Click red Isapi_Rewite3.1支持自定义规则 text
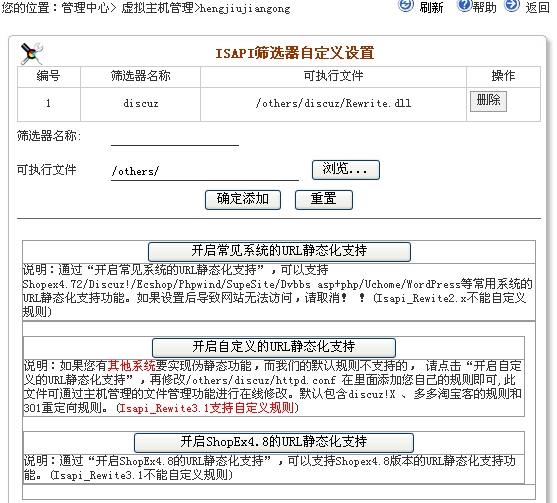This screenshot has height=503, width=557. tap(207, 408)
